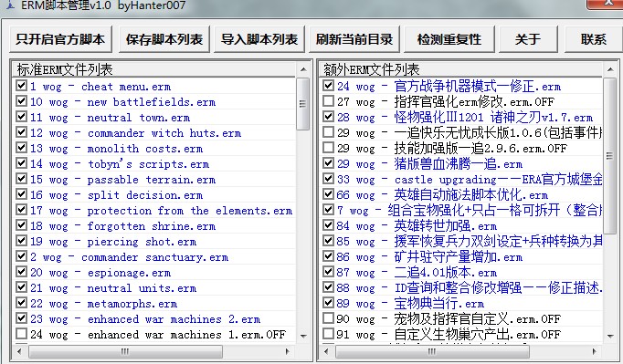
Task: Click vertical scroll thumb in 额外ERM文件列表
Action: click(x=609, y=156)
